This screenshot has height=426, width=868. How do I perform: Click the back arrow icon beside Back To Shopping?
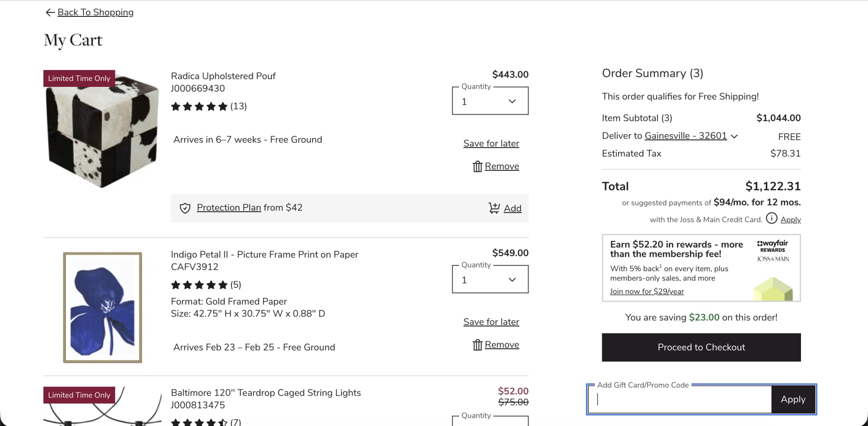(50, 13)
